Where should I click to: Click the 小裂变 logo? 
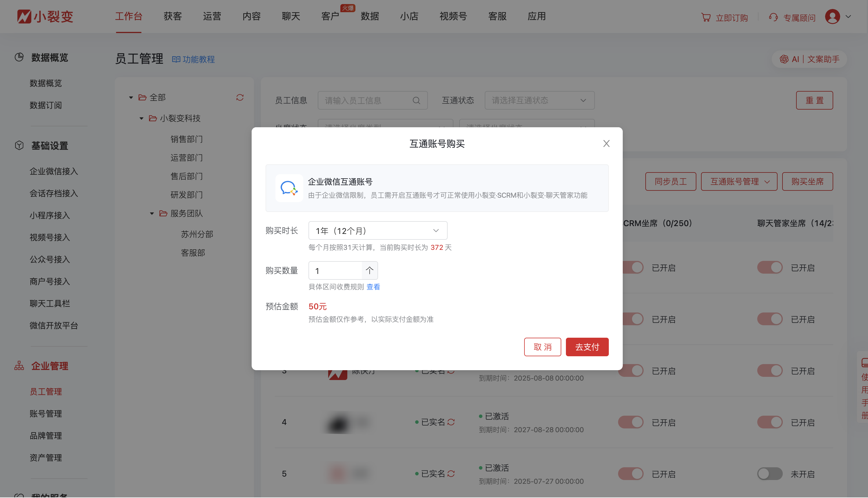(x=46, y=17)
